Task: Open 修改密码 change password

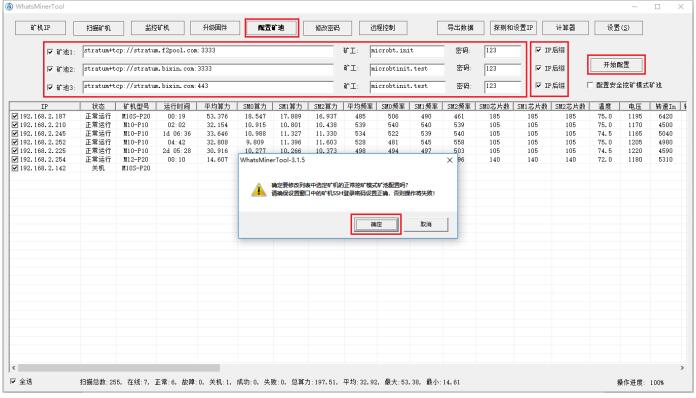Action: pos(328,28)
